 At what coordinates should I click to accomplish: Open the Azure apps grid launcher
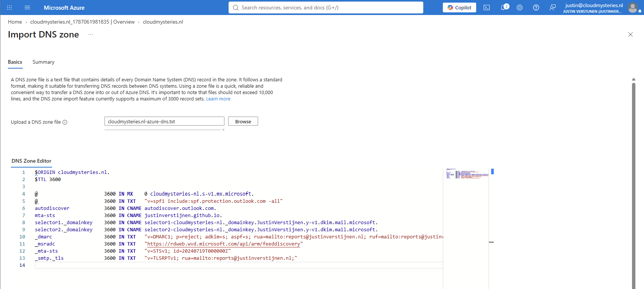click(9, 7)
